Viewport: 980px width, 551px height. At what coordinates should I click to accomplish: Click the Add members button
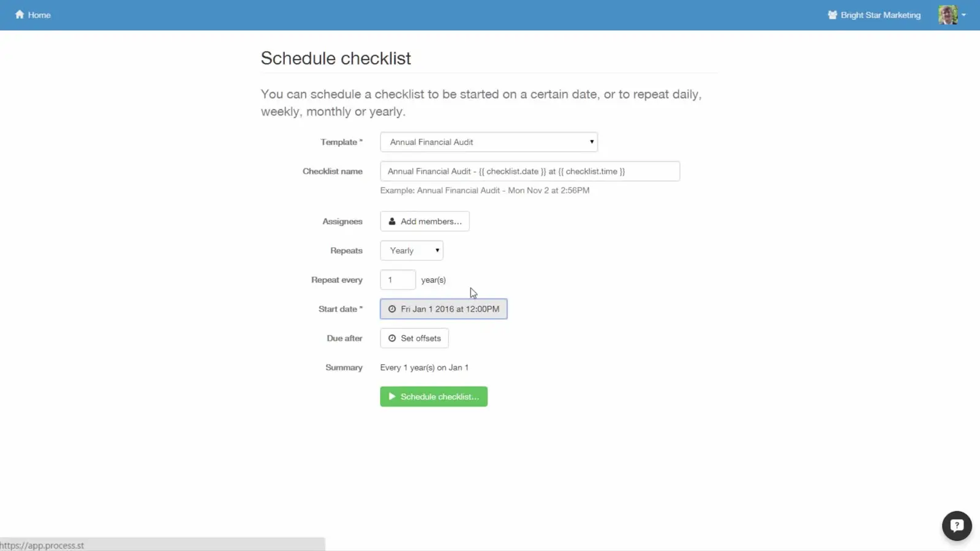point(424,222)
